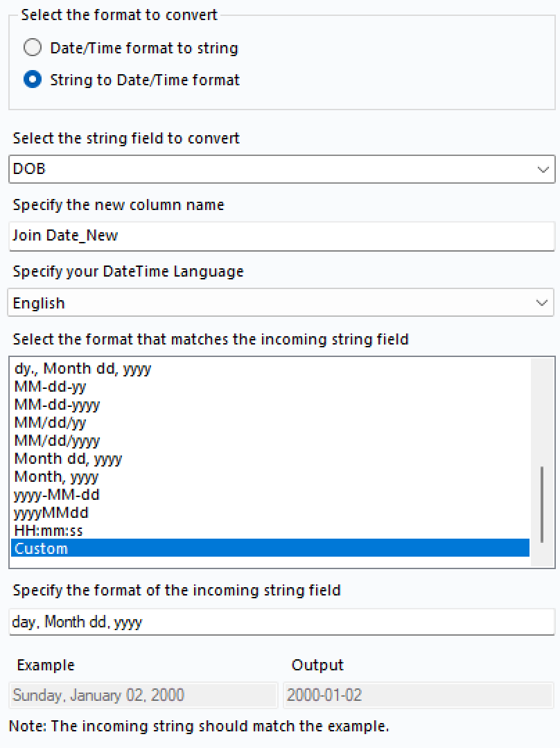Screen dimensions: 560x748
Task: Click the custom incoming string format field
Action: click(x=281, y=622)
